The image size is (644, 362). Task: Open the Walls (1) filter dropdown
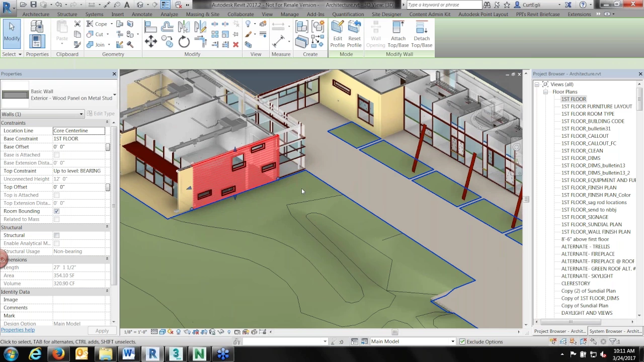81,114
